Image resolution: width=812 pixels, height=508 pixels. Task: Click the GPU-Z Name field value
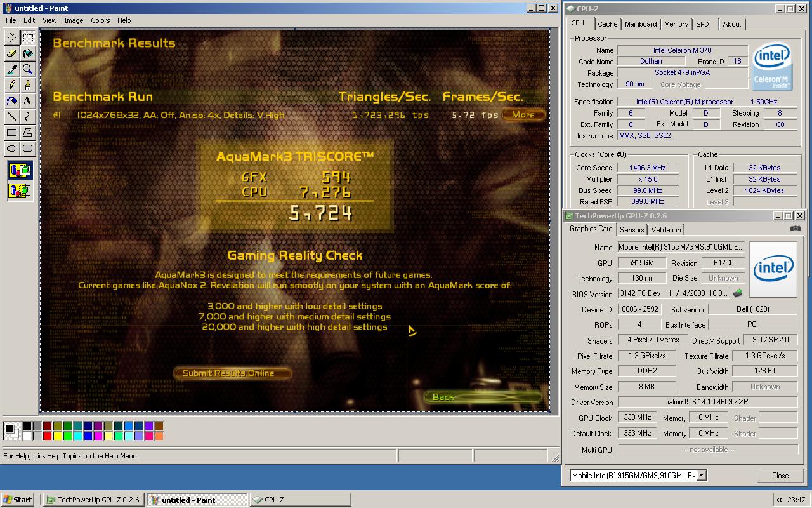[x=681, y=247]
